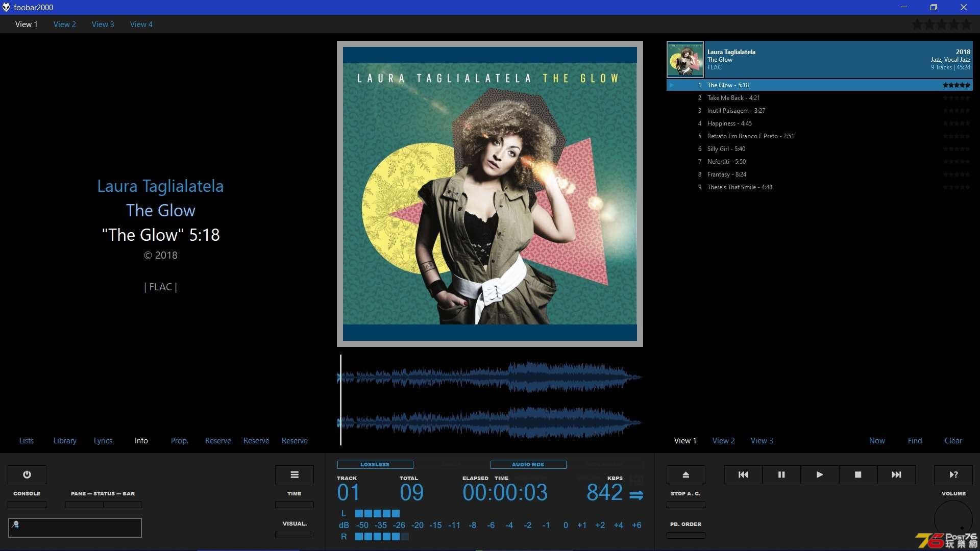Set rating using stars in the top-right corner

click(x=942, y=24)
